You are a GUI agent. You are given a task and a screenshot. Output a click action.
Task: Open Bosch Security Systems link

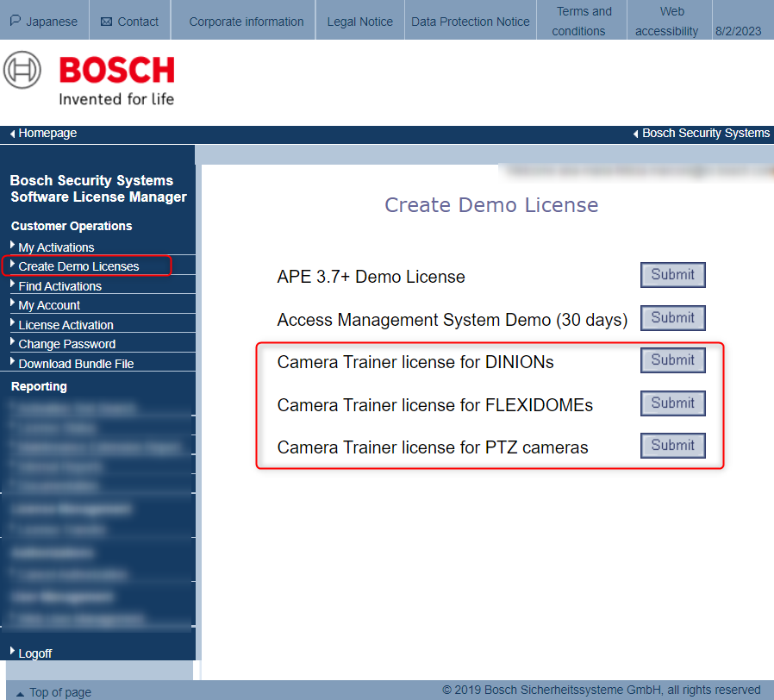point(705,134)
